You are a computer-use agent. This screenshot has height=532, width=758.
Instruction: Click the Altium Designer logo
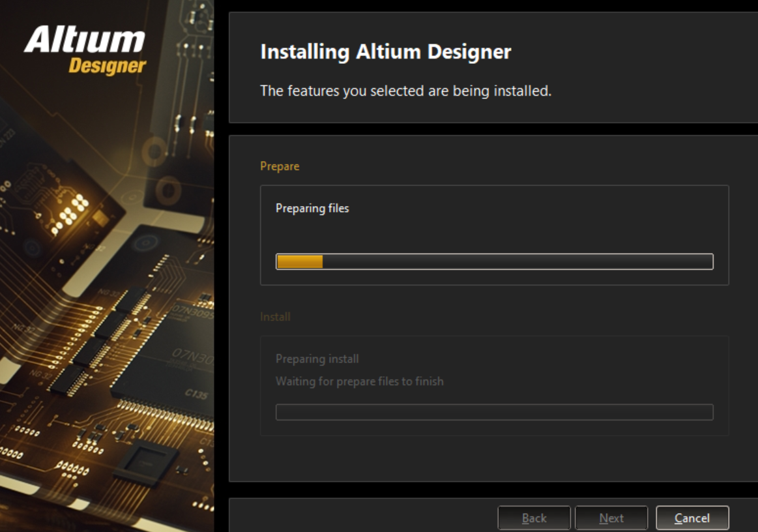click(85, 50)
